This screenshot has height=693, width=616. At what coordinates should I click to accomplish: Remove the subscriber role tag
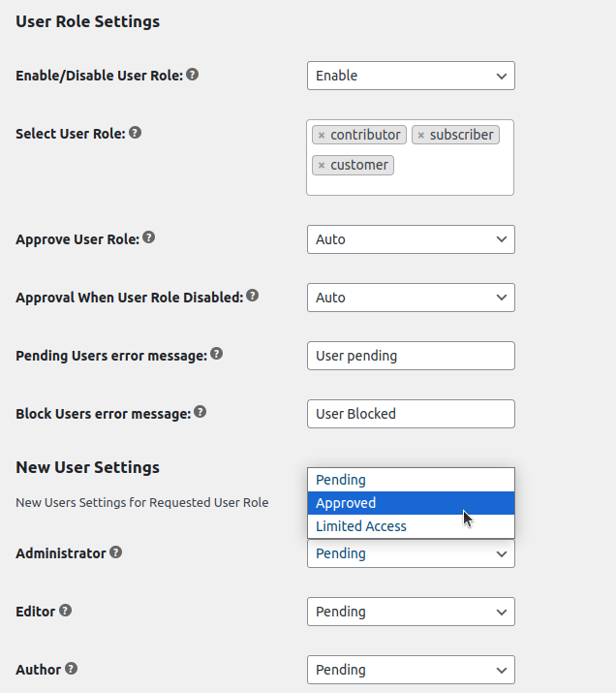tap(421, 136)
